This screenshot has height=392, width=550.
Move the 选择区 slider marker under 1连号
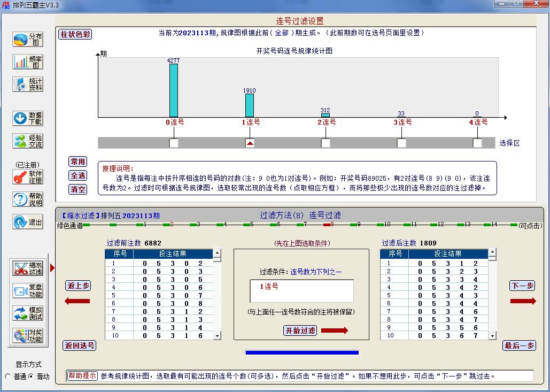coord(249,142)
